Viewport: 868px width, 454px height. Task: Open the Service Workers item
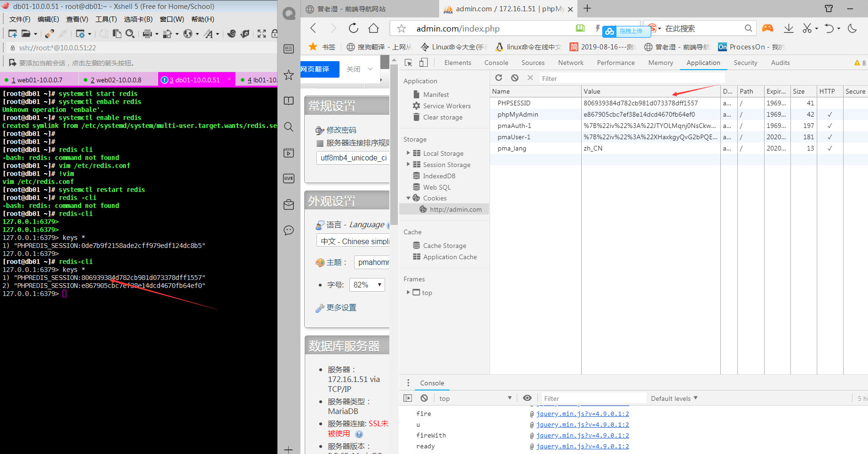(x=447, y=106)
